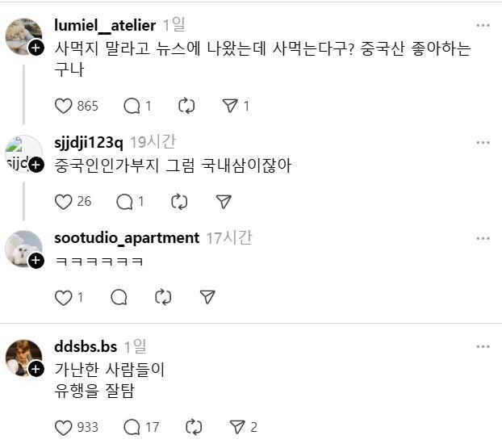This screenshot has width=502, height=448.
Task: Open more options for sootudio_apartment's comment
Action: [x=483, y=238]
